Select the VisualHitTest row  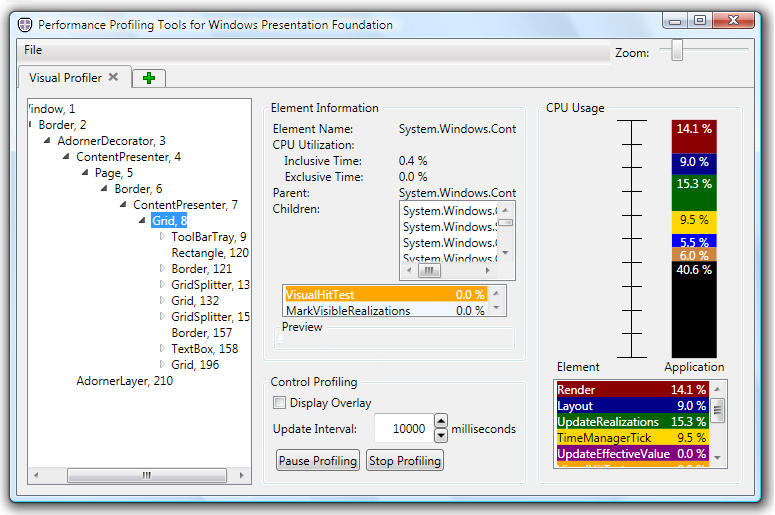coord(386,295)
